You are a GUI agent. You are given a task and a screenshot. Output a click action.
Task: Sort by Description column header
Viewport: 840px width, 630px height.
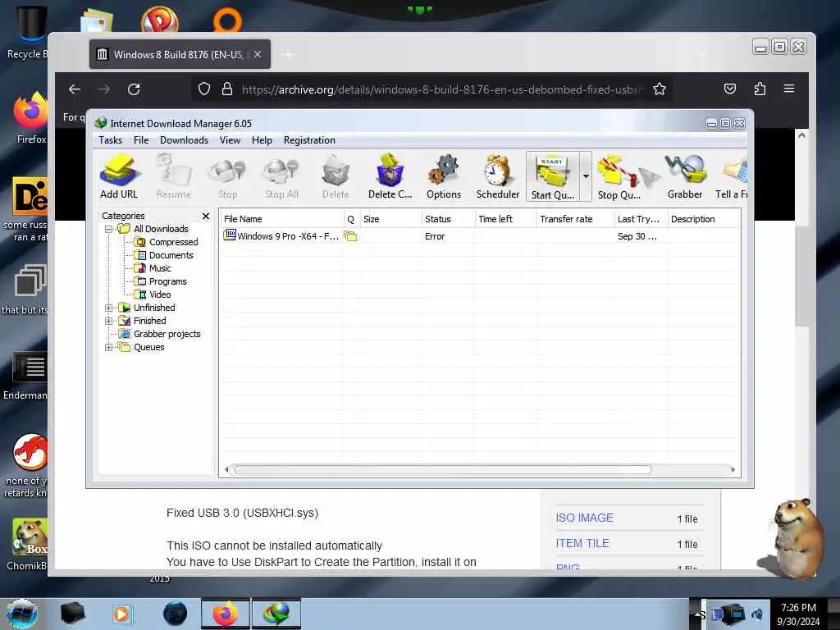[703, 219]
